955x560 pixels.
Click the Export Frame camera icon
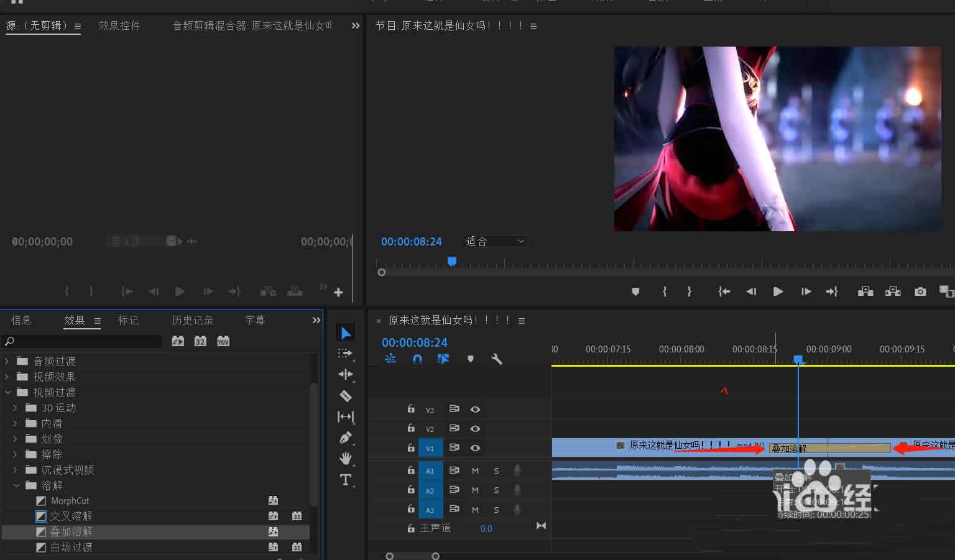[920, 291]
